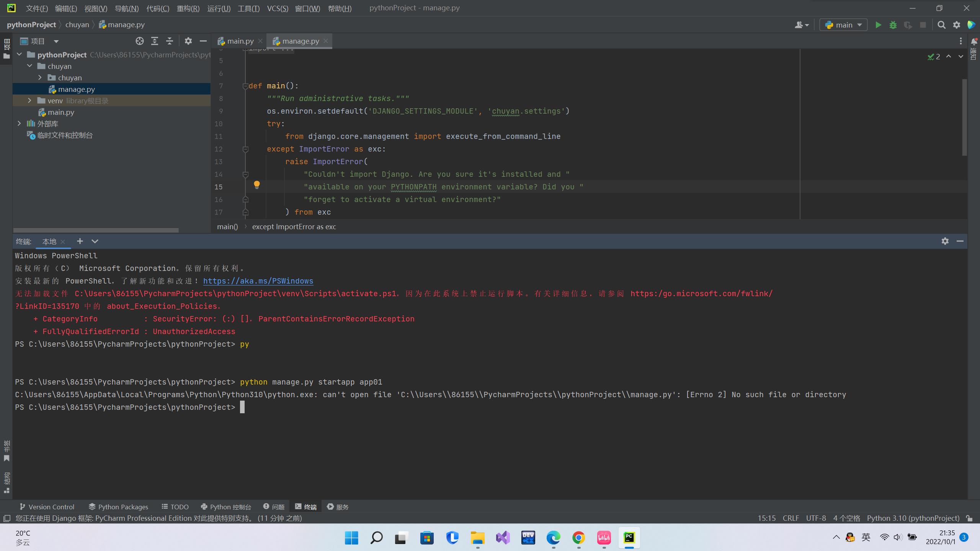Toggle tool window bars icon at status bar left
The width and height of the screenshot is (980, 551).
pyautogui.click(x=7, y=518)
